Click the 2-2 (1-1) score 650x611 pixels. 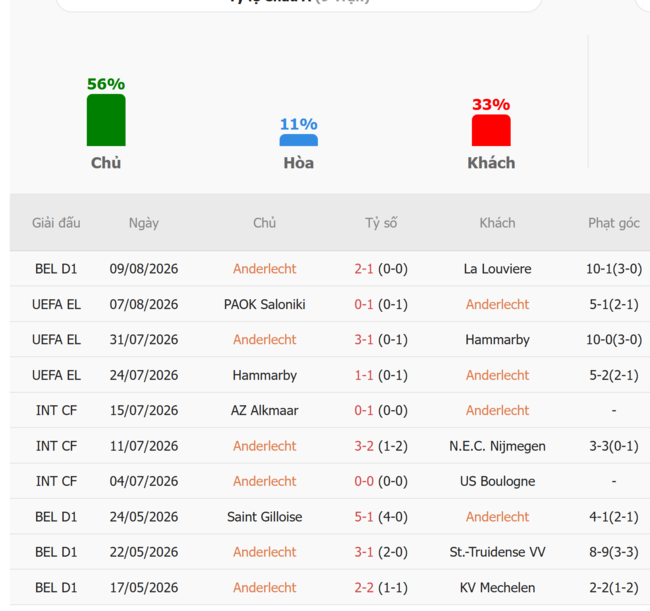381,588
